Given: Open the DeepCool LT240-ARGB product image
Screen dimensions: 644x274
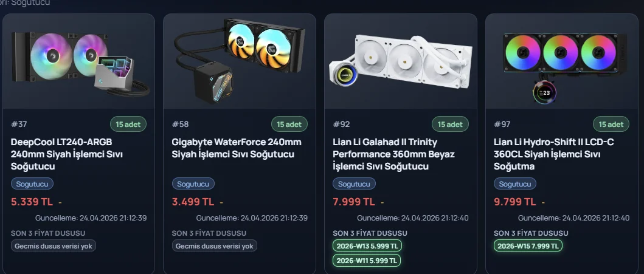Looking at the screenshot, I should point(78,61).
